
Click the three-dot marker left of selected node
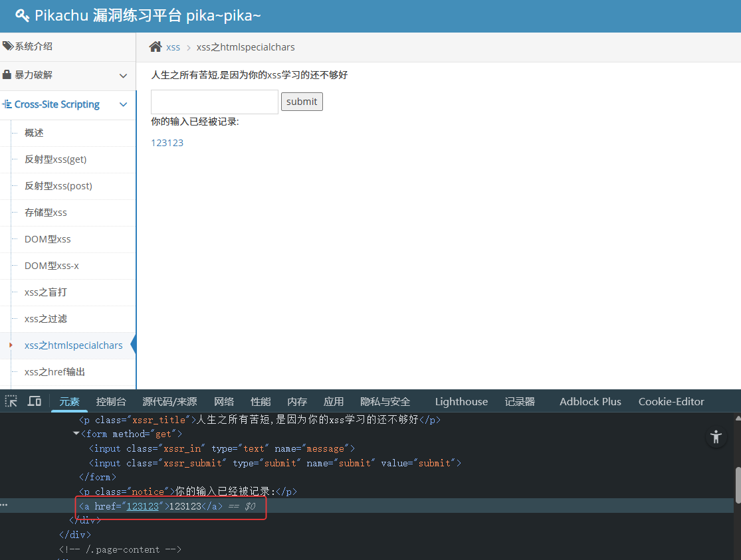(4, 505)
